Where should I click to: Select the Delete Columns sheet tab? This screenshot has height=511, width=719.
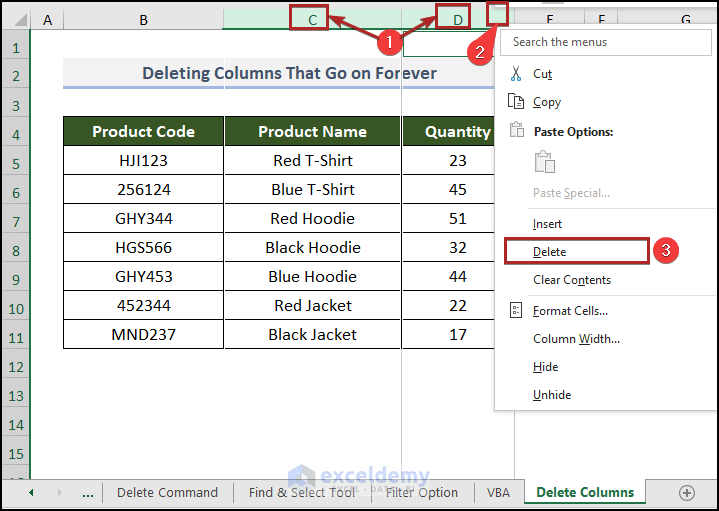point(585,492)
